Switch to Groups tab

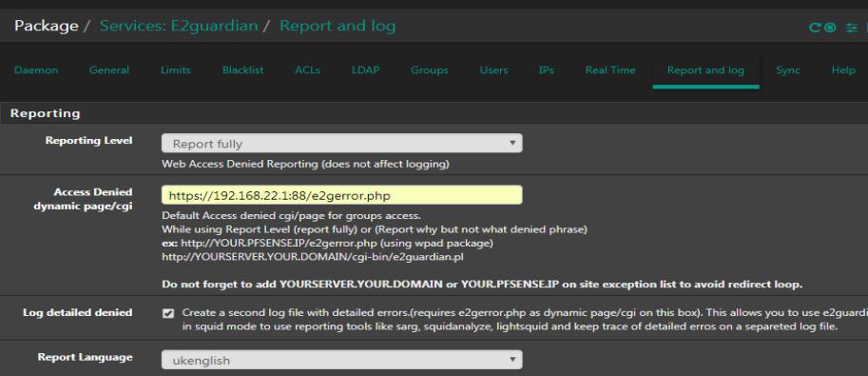[x=430, y=70]
